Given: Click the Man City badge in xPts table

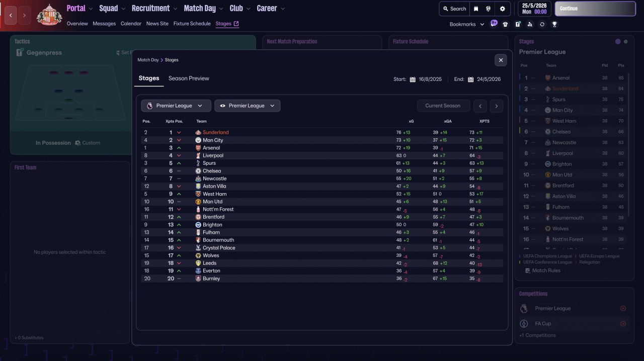Looking at the screenshot, I should [x=198, y=140].
